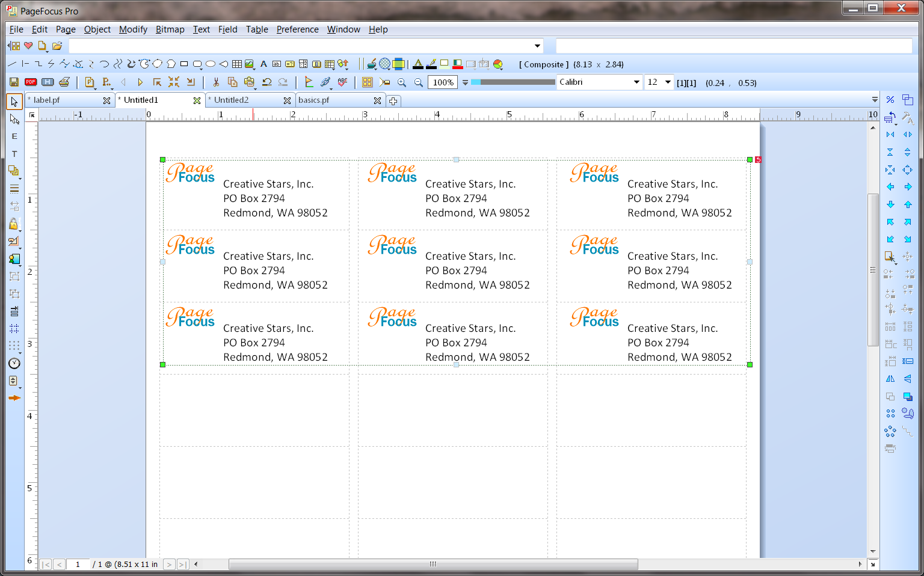
Task: Run the spell check ABC icon
Action: (343, 82)
